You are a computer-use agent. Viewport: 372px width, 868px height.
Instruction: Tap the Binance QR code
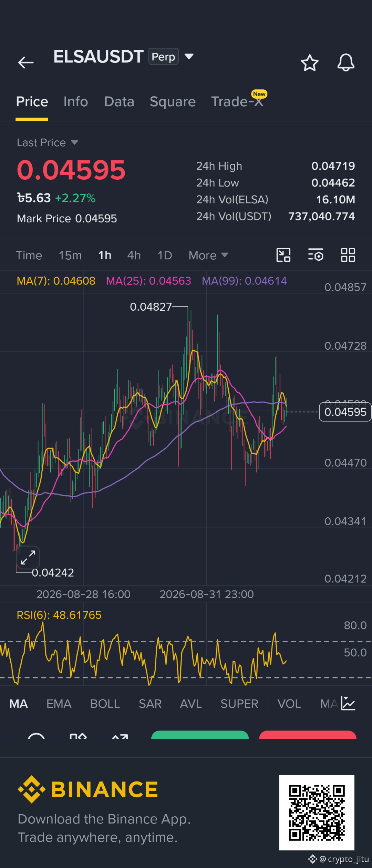pos(317,813)
